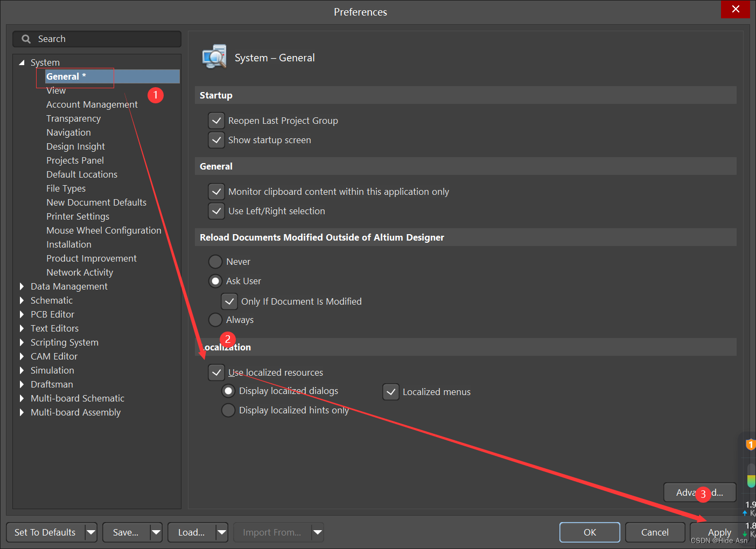This screenshot has height=549, width=756.
Task: Open the Network Activity page
Action: (80, 272)
